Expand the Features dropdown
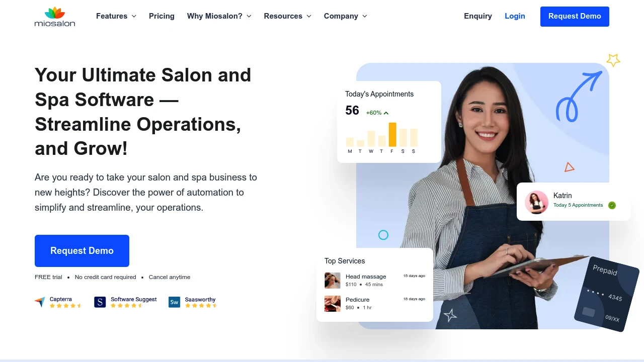This screenshot has height=362, width=644. tap(116, 16)
